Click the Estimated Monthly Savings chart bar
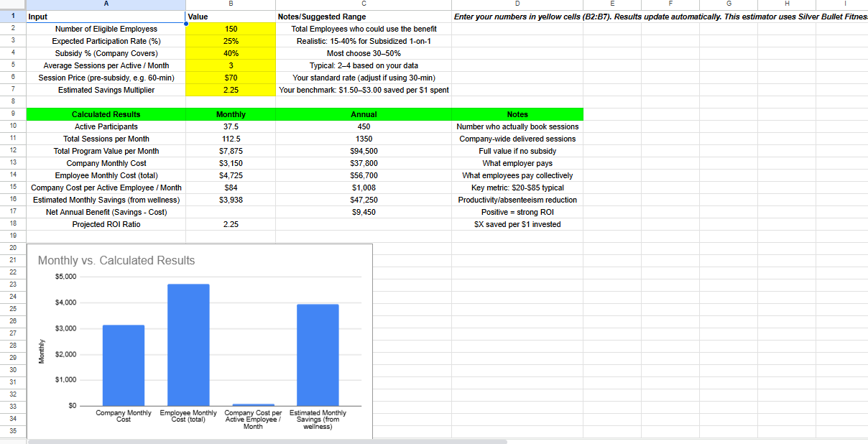The height and width of the screenshot is (444, 868). (318, 355)
